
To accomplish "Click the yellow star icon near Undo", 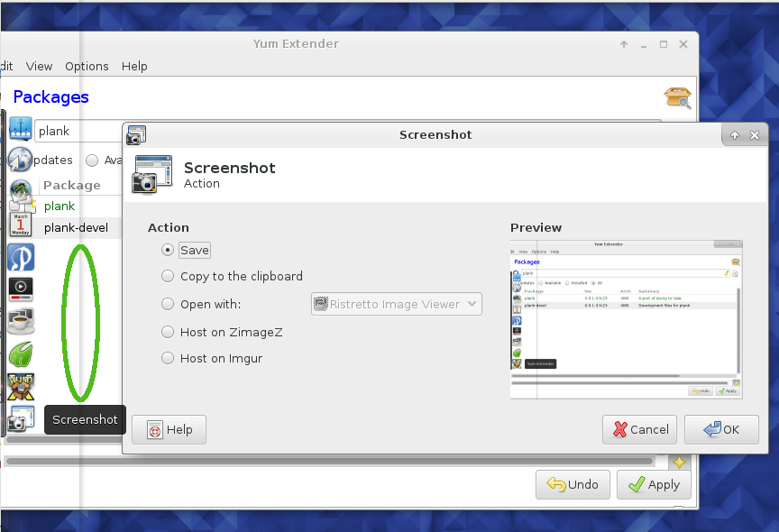I will (x=679, y=463).
